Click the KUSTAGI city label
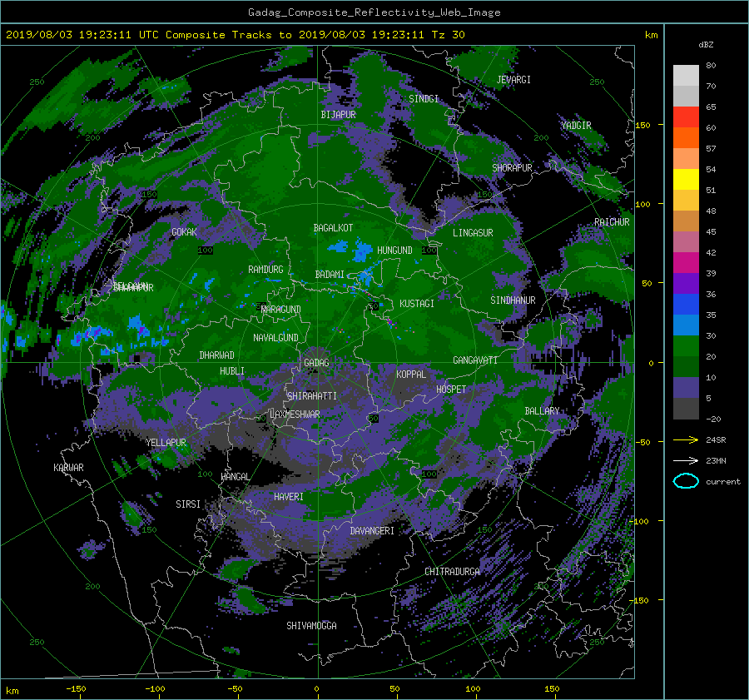The image size is (749, 700). click(x=417, y=304)
